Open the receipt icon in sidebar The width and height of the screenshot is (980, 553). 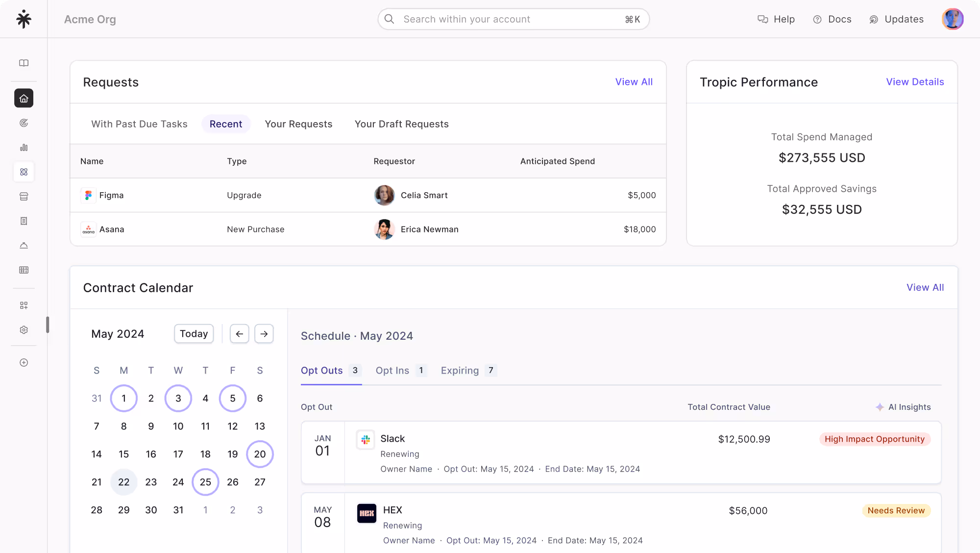click(24, 221)
